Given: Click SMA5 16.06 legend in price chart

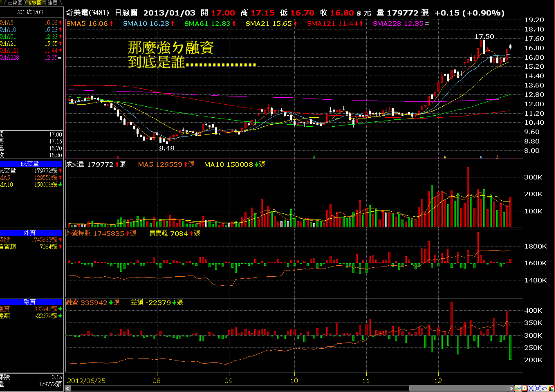Looking at the screenshot, I should tap(90, 24).
